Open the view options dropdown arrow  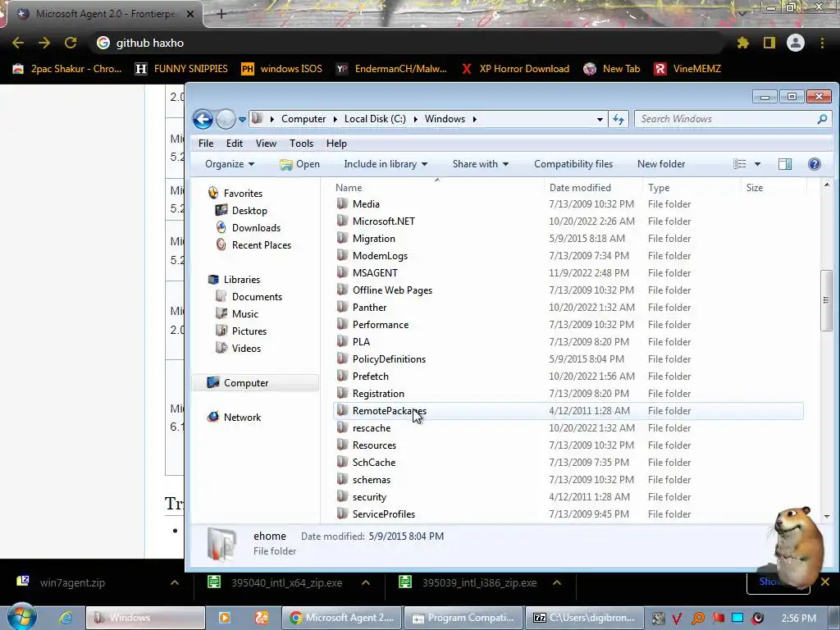(757, 164)
